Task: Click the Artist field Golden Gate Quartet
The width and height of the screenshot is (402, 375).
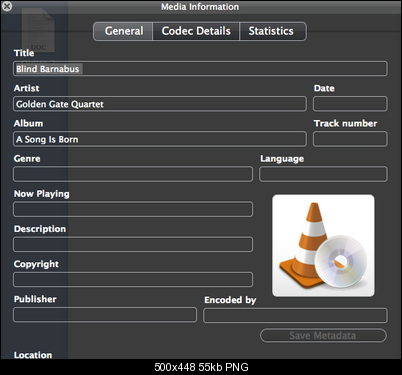Action: pyautogui.click(x=160, y=104)
